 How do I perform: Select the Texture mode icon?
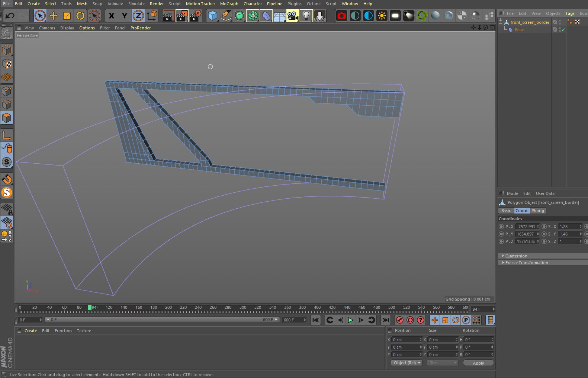[x=7, y=64]
